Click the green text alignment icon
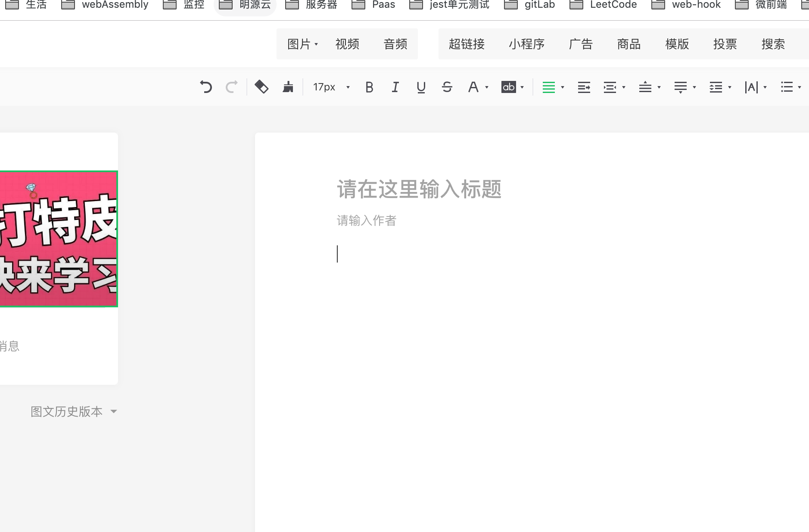 549,87
